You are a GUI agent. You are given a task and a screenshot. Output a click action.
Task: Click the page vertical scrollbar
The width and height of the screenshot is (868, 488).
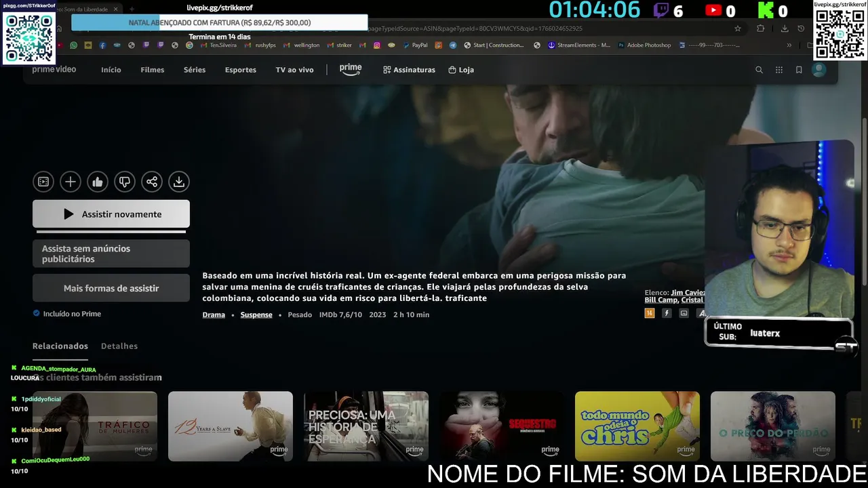point(864,201)
